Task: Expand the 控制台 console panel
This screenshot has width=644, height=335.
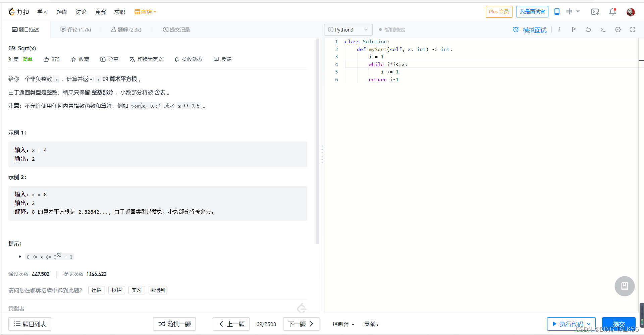Action: [x=343, y=324]
